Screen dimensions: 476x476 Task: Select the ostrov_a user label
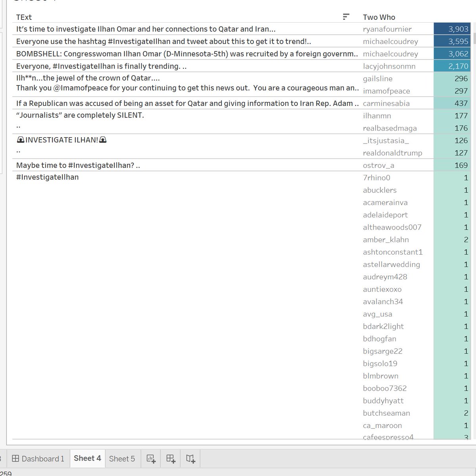[378, 165]
